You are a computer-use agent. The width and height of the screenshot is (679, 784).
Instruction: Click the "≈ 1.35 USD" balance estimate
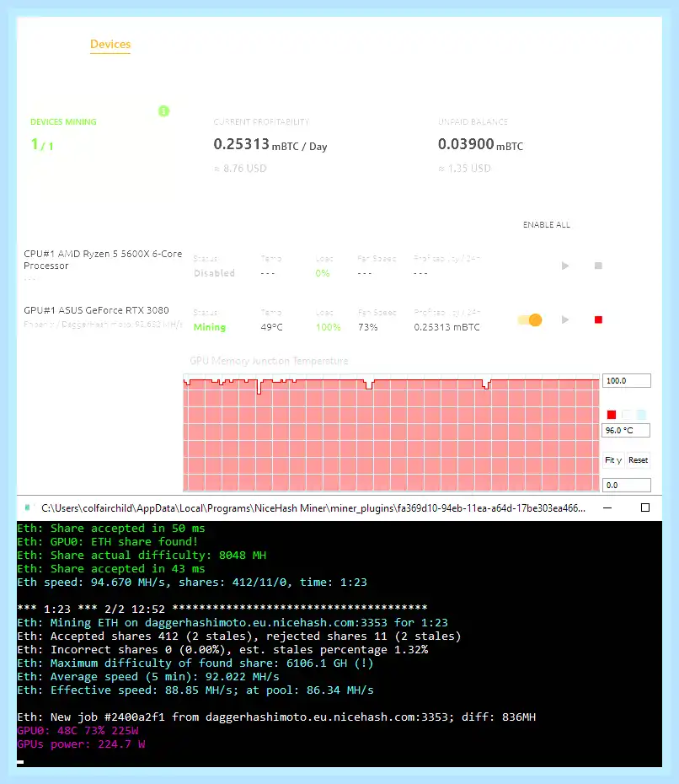465,169
